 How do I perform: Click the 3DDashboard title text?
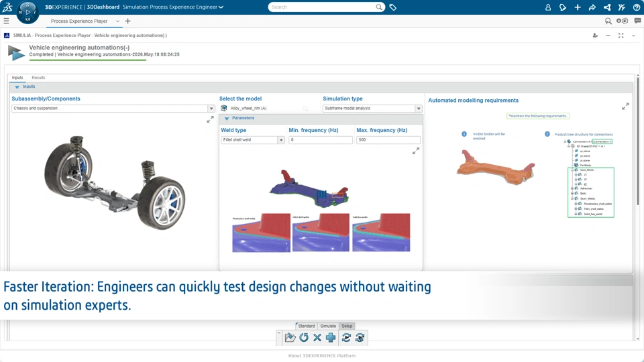click(103, 7)
